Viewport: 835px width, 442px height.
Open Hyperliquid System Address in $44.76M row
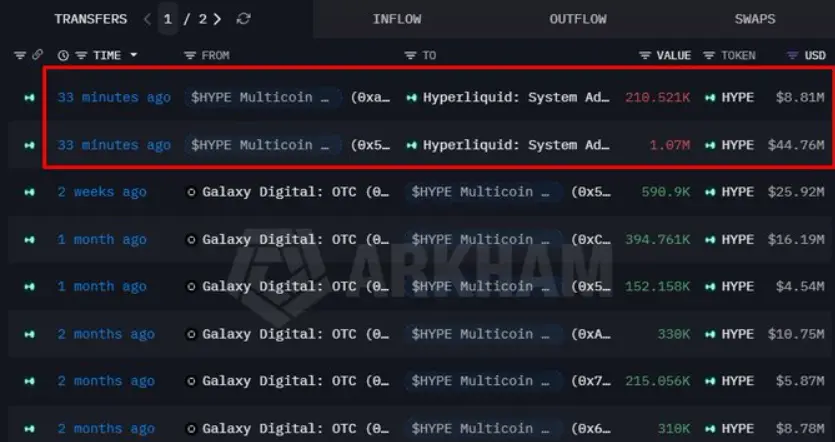click(515, 145)
